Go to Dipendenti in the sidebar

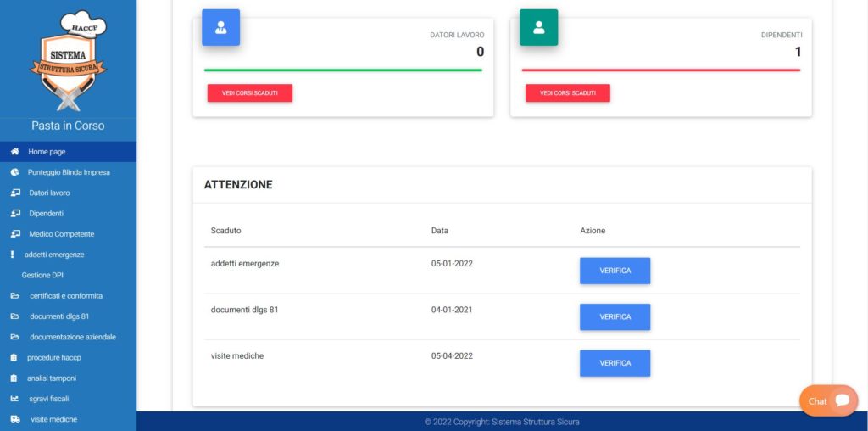68,213
